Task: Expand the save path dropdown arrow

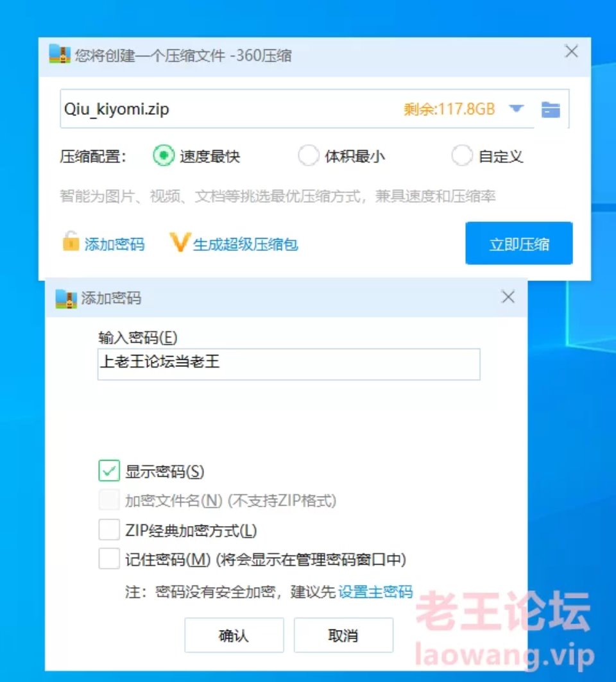Action: (517, 108)
